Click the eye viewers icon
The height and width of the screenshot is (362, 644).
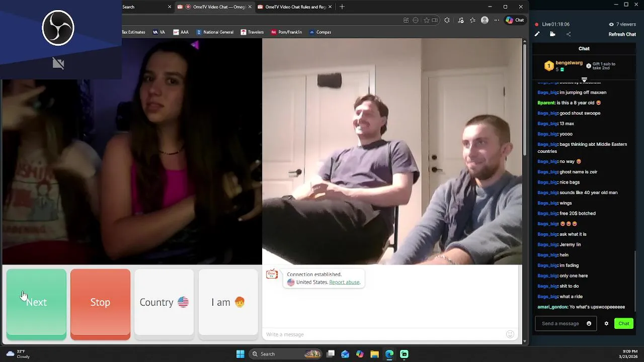pyautogui.click(x=611, y=24)
